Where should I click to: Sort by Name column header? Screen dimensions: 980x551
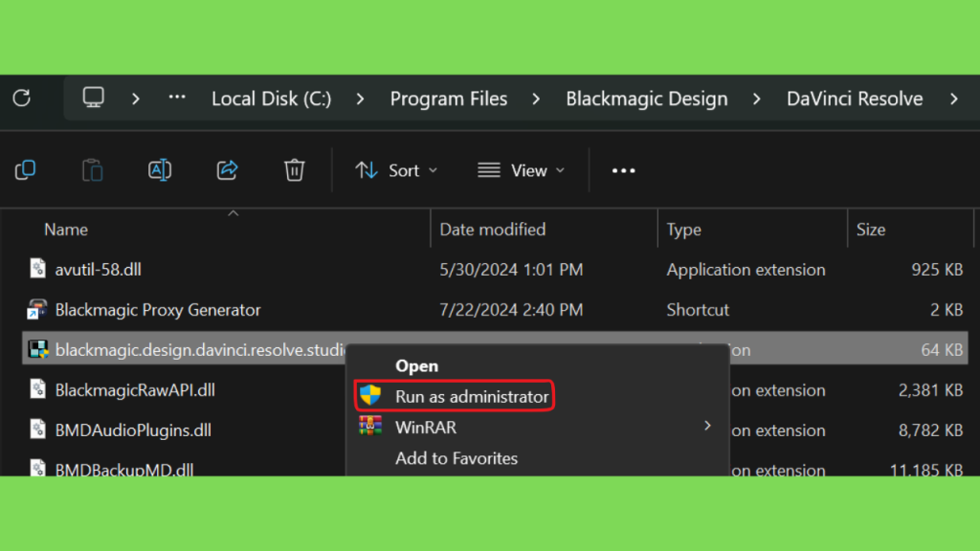pos(66,230)
